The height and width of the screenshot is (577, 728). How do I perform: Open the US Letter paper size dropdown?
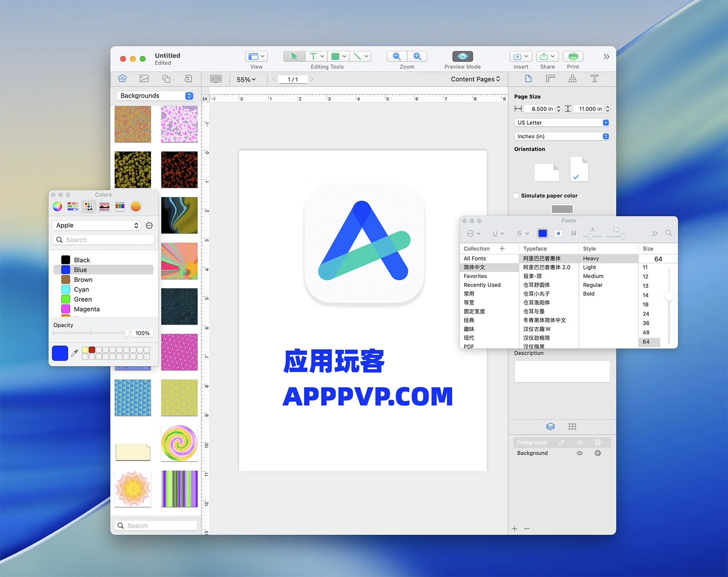point(562,123)
